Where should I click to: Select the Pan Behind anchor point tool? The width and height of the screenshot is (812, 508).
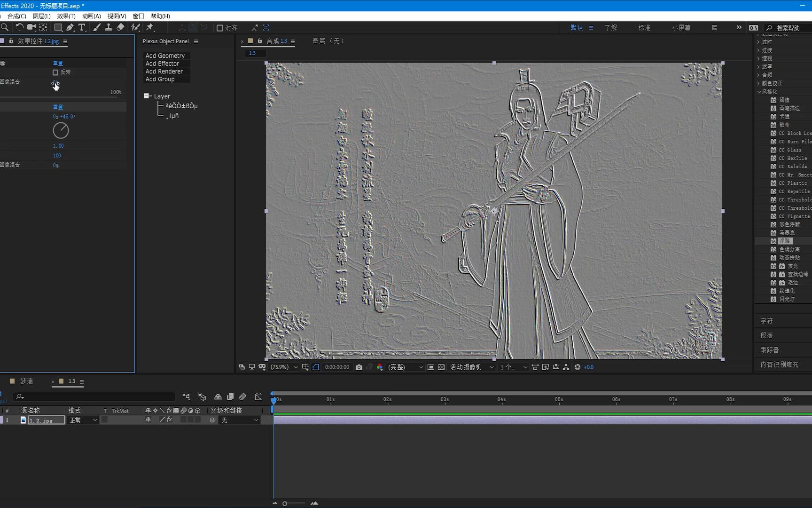click(43, 27)
